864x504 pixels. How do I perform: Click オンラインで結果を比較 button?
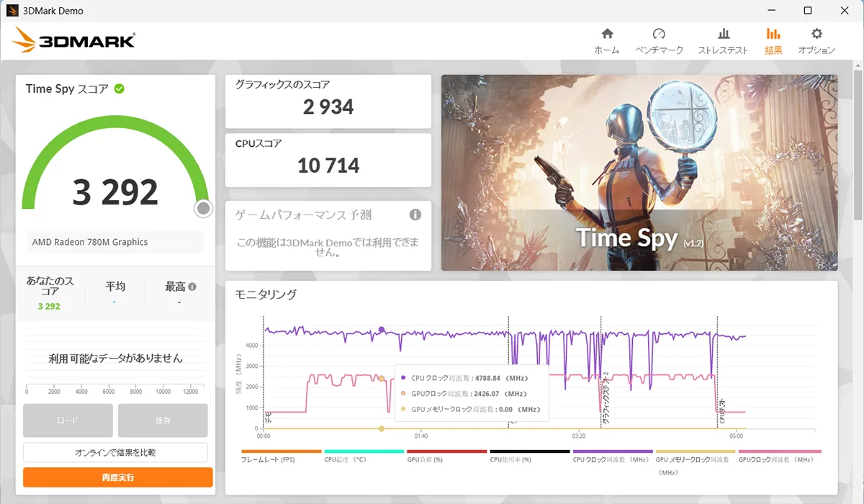115,453
